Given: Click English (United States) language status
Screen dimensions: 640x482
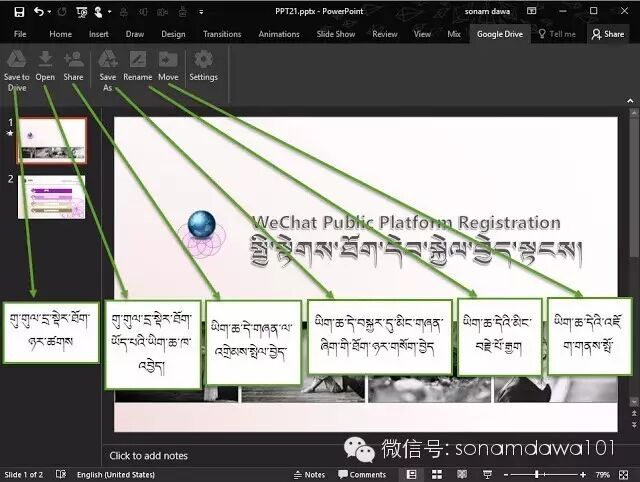Looking at the screenshot, I should 116,475.
